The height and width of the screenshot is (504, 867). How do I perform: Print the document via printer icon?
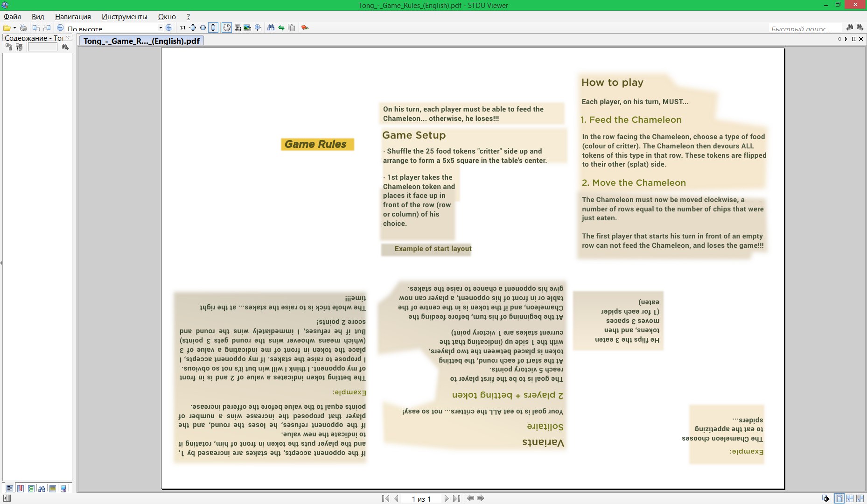(x=23, y=28)
